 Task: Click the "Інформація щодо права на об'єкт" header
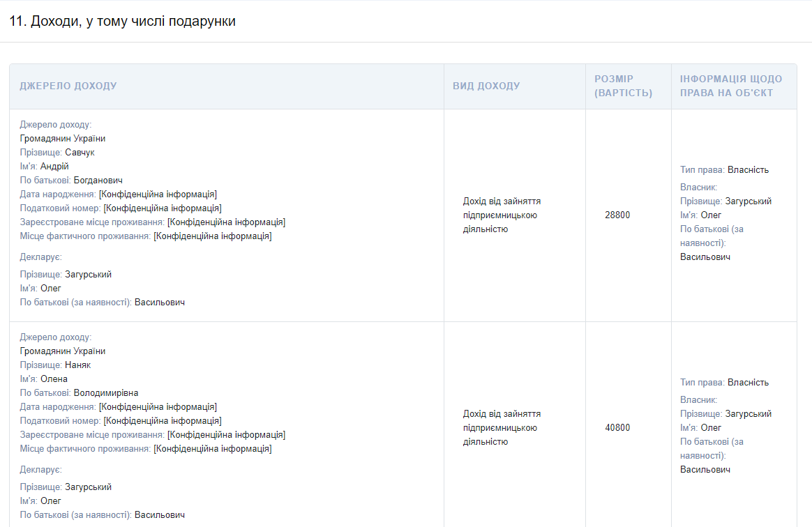[731, 86]
